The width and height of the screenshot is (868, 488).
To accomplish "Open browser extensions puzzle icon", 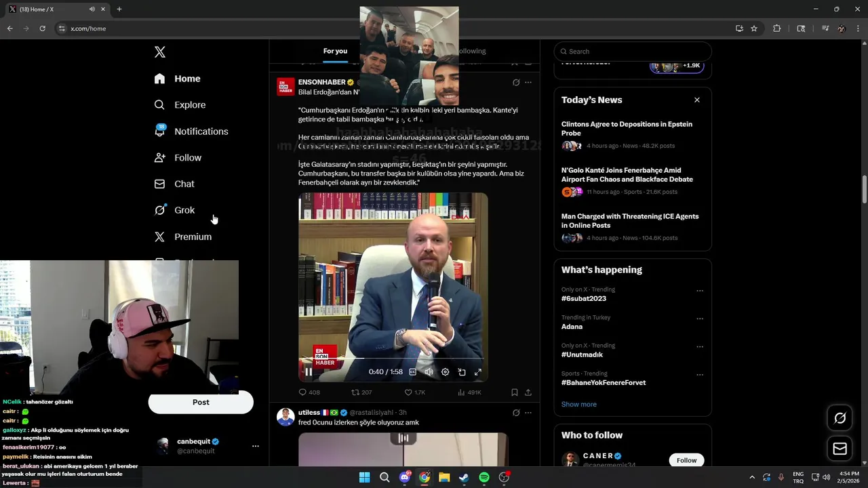I will click(777, 28).
